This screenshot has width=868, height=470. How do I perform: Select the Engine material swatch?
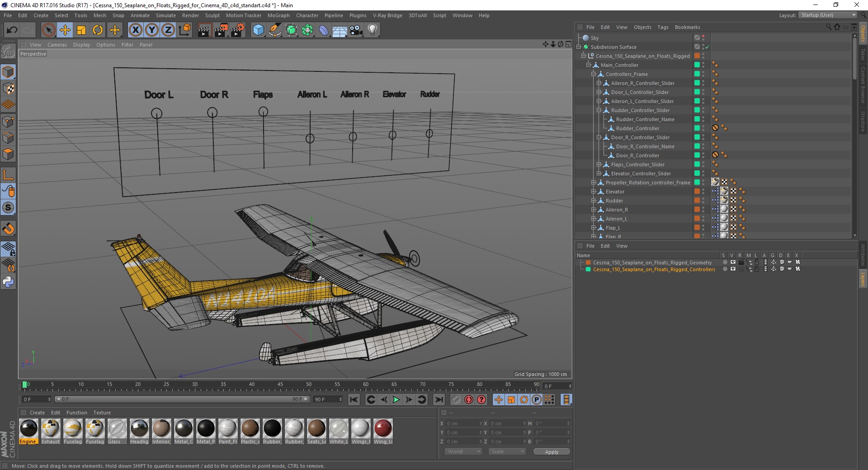(x=28, y=431)
